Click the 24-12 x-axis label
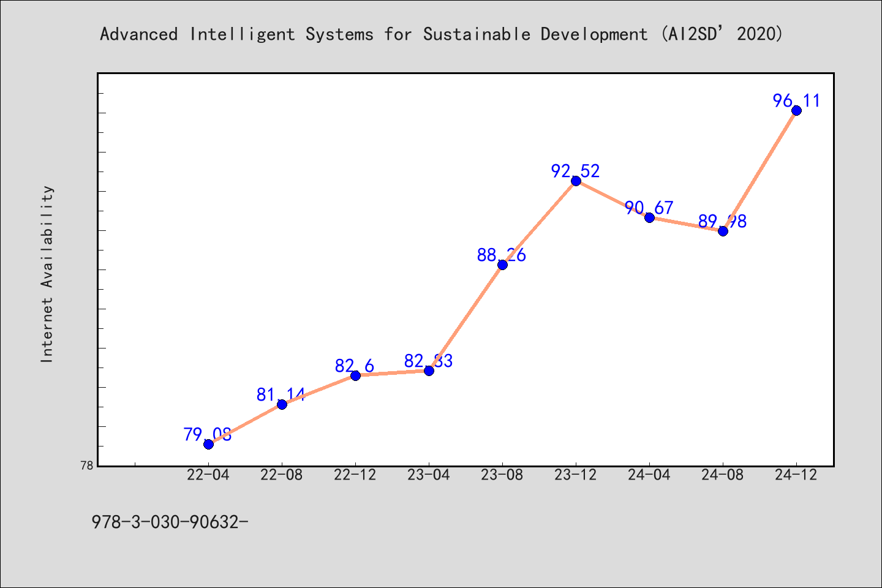 pos(796,475)
